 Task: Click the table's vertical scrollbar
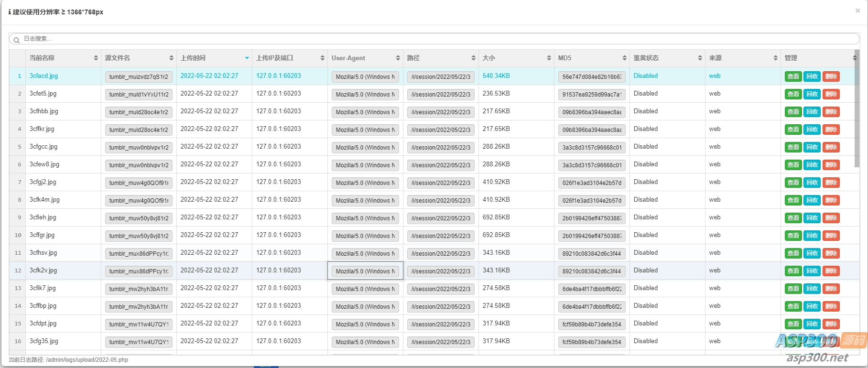point(857,110)
